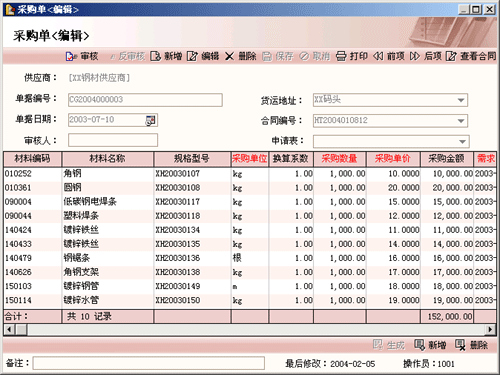The width and height of the screenshot is (500, 375).
Task: Click the 删除 X icon in the top toolbar
Action: [x=230, y=56]
